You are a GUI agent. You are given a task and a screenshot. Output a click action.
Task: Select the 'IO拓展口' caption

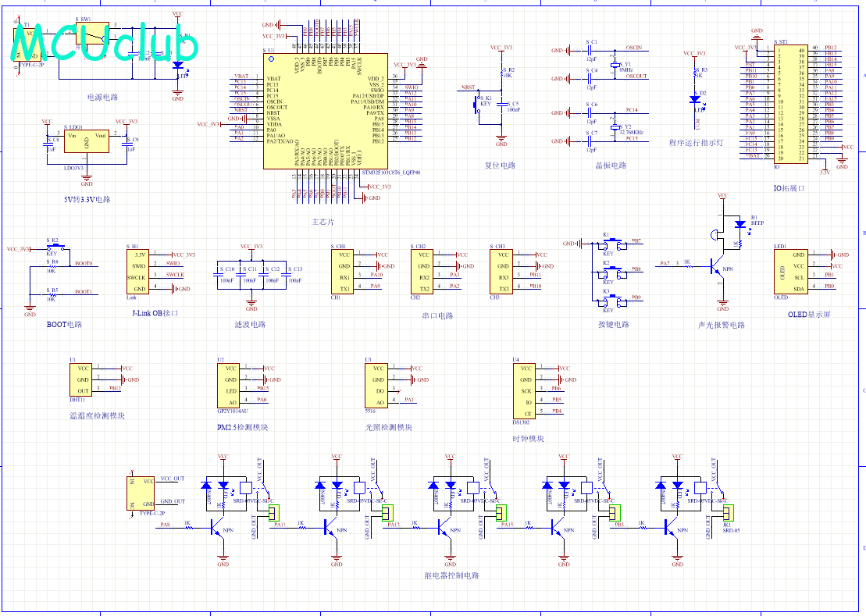click(x=789, y=188)
